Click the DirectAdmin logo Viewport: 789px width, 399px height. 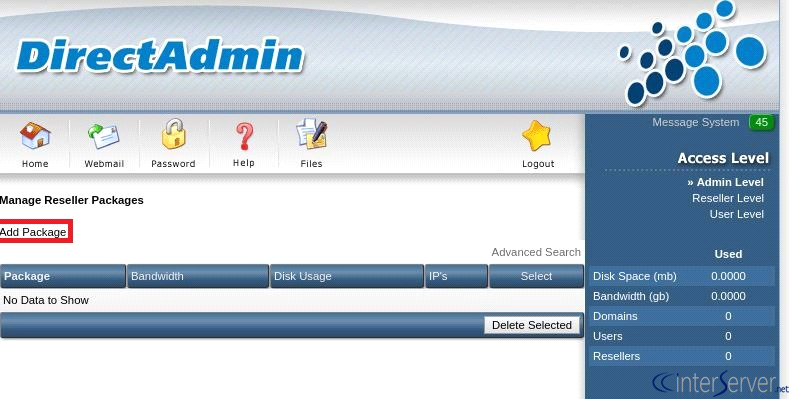(x=160, y=55)
